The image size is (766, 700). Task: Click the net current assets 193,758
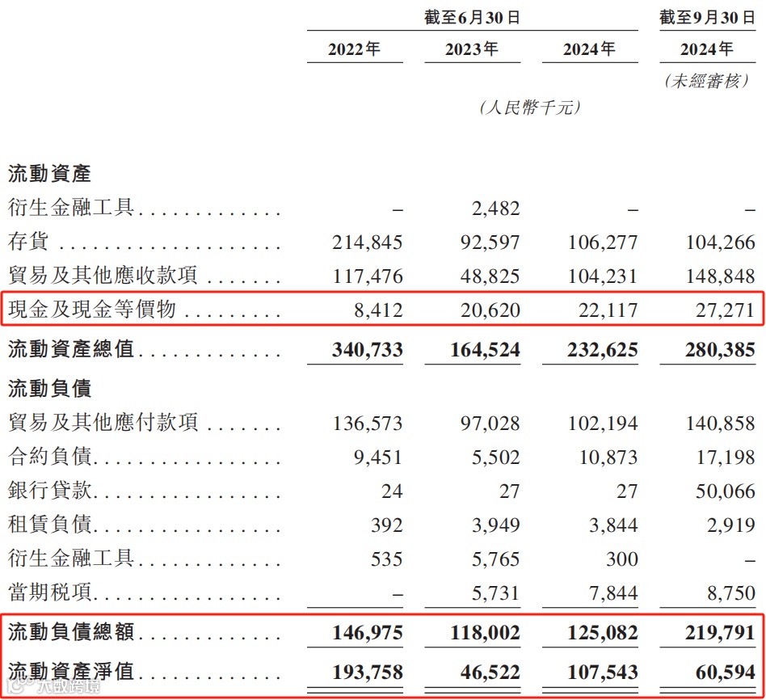(x=368, y=673)
